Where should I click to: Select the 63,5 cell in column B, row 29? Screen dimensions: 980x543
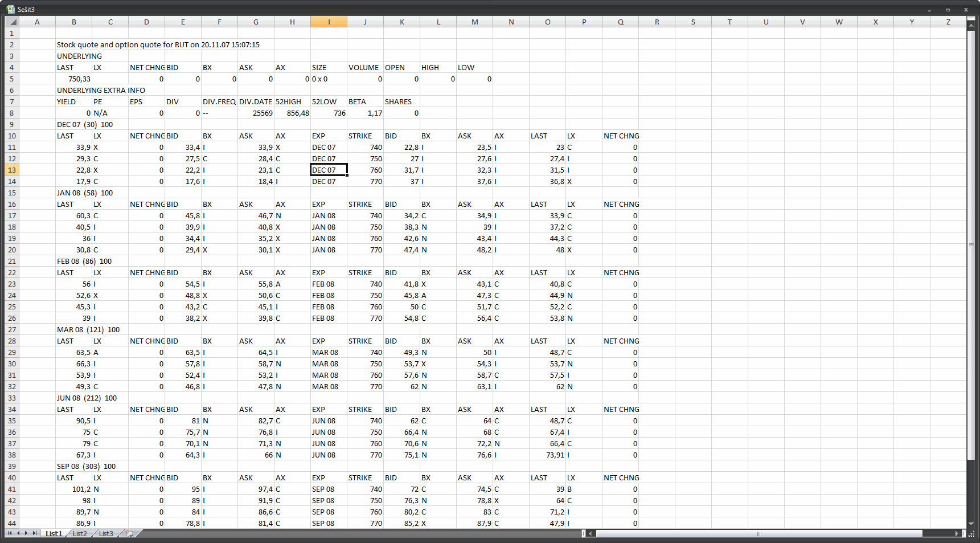tap(73, 352)
